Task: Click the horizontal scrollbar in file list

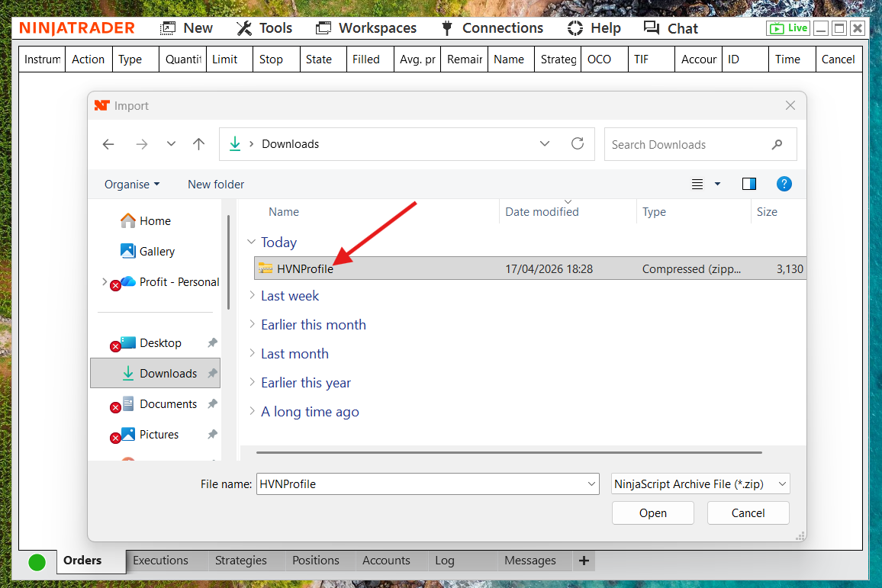Action: (509, 452)
